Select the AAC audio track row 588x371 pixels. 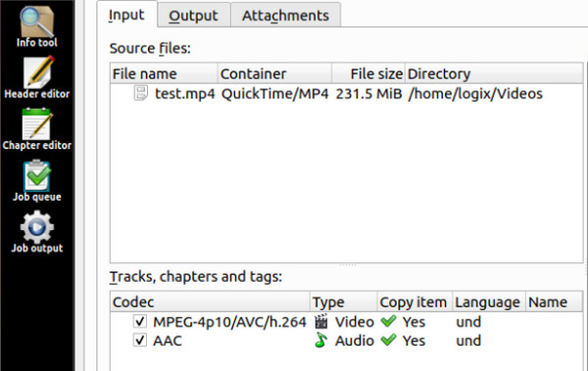pyautogui.click(x=346, y=341)
